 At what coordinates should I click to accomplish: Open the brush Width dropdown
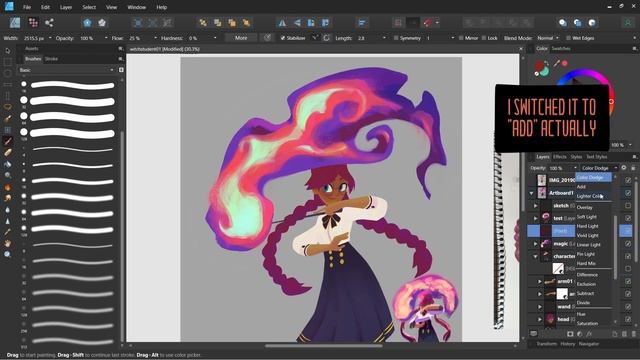[50, 38]
